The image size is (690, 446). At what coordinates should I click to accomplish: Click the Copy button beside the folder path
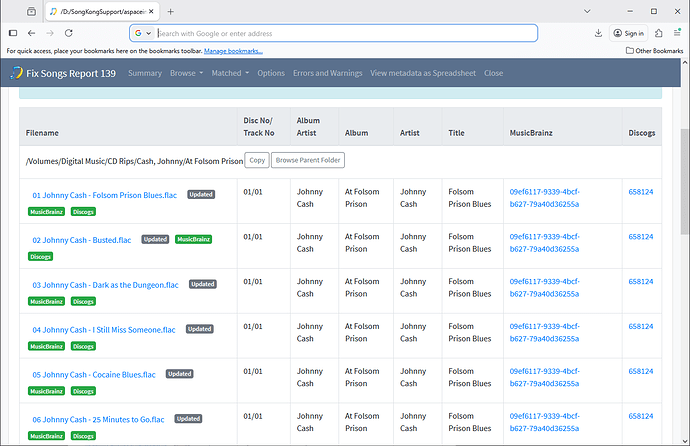point(257,160)
